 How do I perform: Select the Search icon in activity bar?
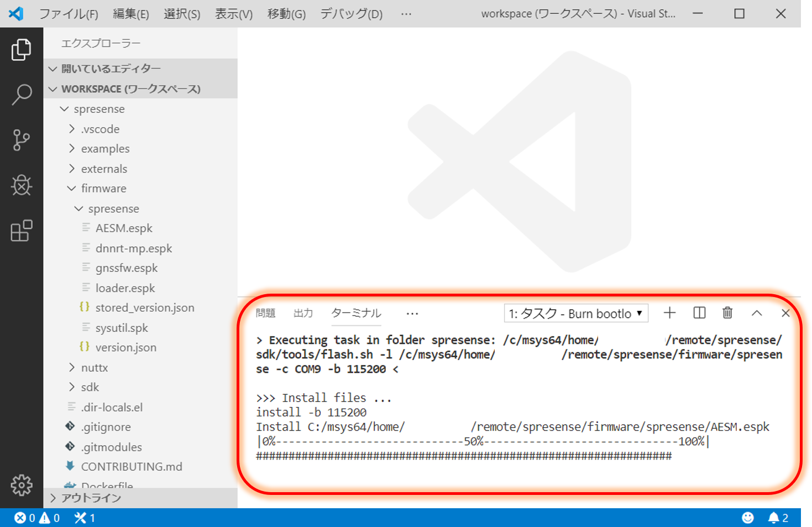[x=21, y=95]
